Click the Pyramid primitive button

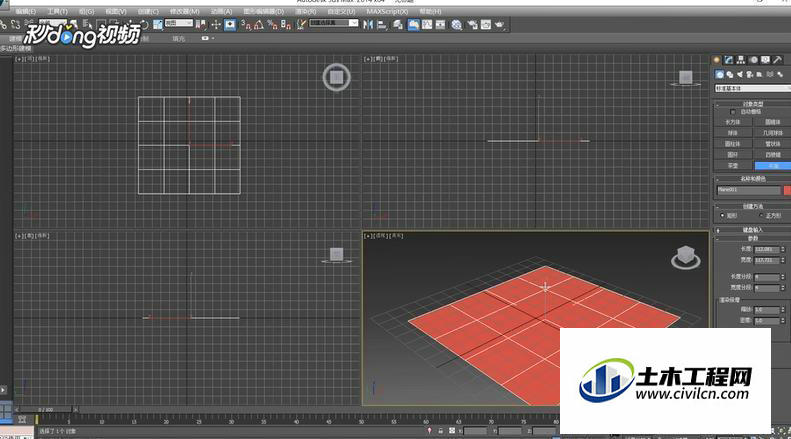coord(772,155)
